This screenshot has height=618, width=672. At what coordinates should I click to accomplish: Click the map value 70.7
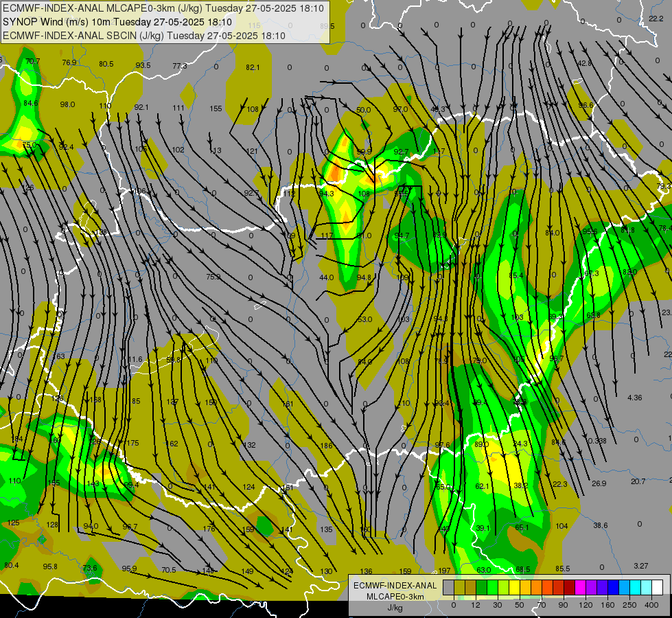coord(32,61)
